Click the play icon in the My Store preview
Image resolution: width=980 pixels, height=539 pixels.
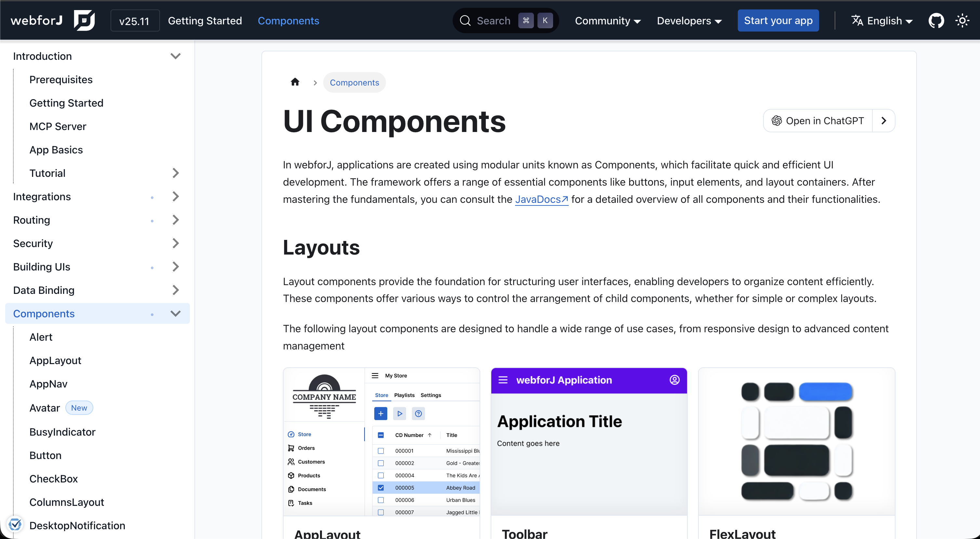400,414
